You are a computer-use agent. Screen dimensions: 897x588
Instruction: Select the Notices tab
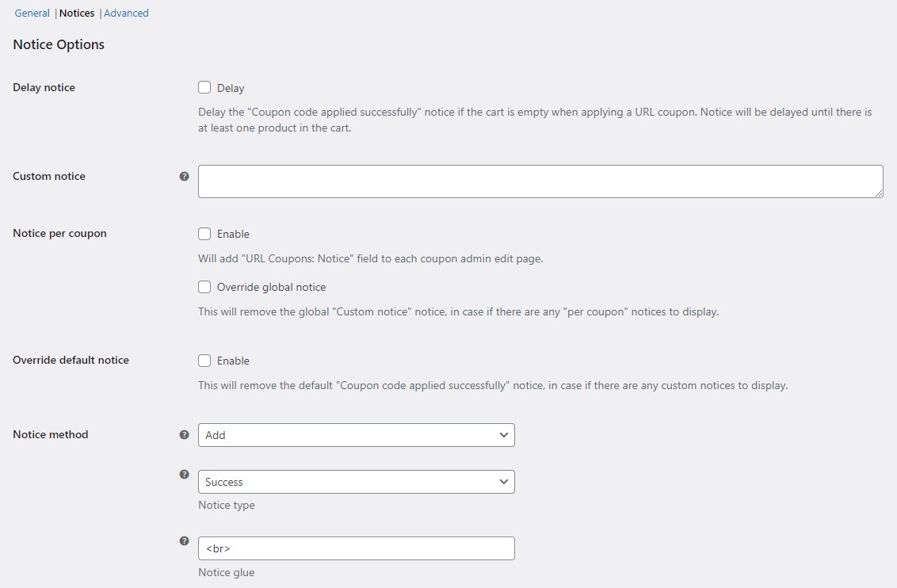click(76, 13)
